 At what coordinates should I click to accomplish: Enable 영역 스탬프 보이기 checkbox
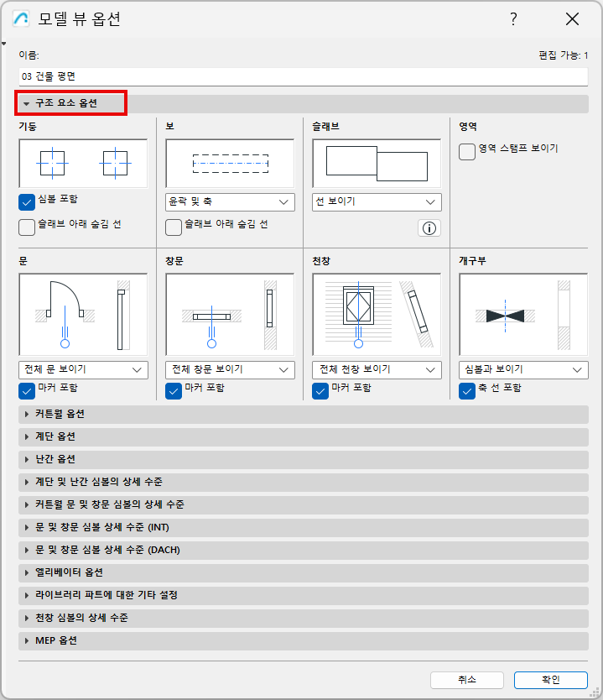point(467,152)
